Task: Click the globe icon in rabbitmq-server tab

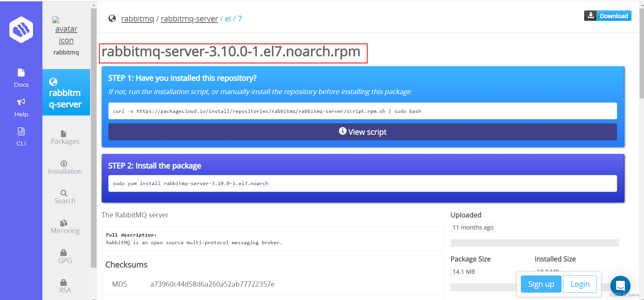Action: tap(53, 82)
